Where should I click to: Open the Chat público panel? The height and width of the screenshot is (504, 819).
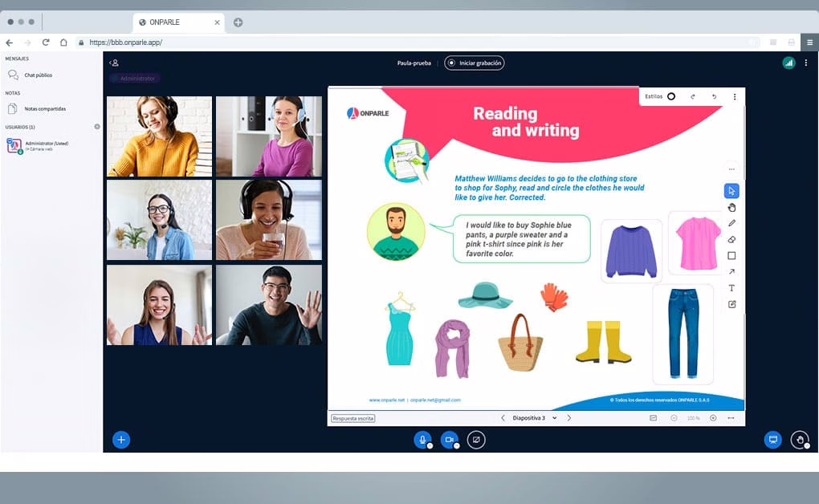pyautogui.click(x=40, y=75)
